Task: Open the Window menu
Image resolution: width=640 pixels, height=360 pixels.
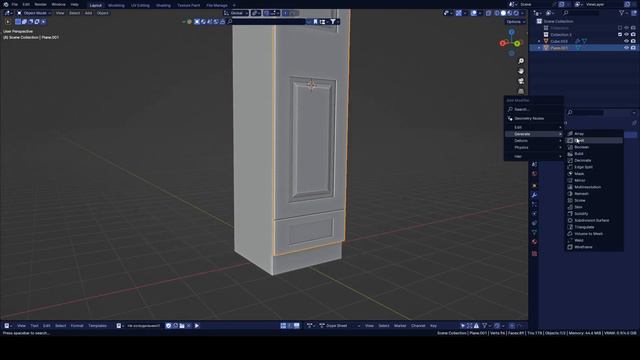Action: pyautogui.click(x=58, y=4)
